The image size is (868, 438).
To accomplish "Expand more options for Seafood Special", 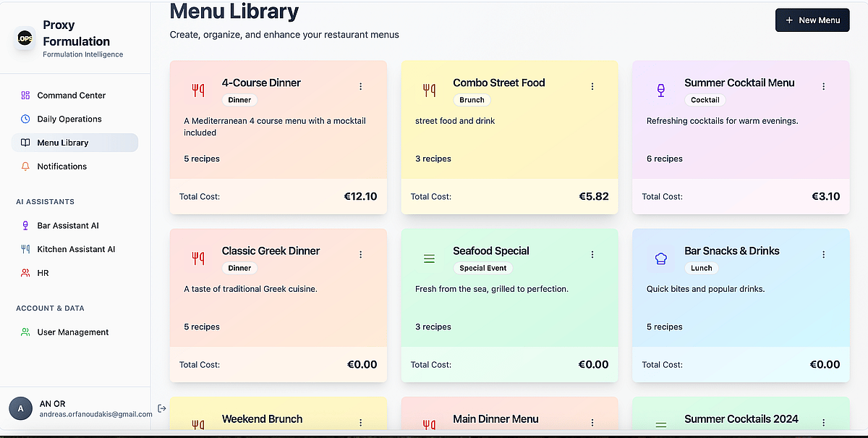I will click(x=592, y=254).
